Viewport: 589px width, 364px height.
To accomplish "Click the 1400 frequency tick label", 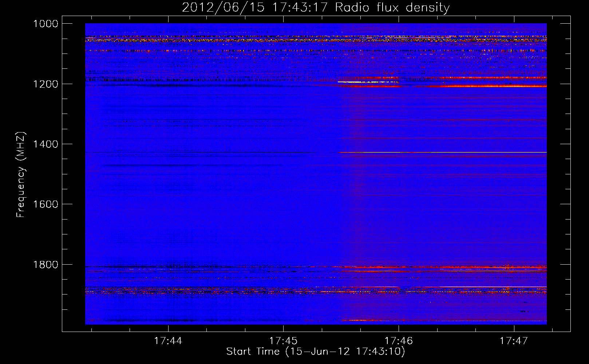I will pos(46,144).
